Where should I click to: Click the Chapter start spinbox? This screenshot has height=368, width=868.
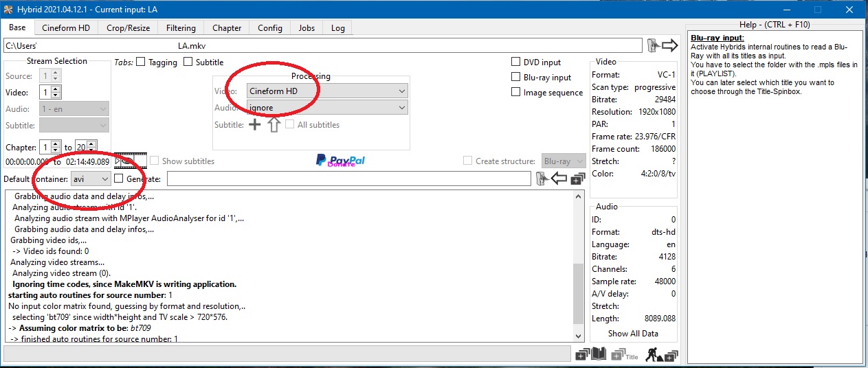[x=51, y=147]
